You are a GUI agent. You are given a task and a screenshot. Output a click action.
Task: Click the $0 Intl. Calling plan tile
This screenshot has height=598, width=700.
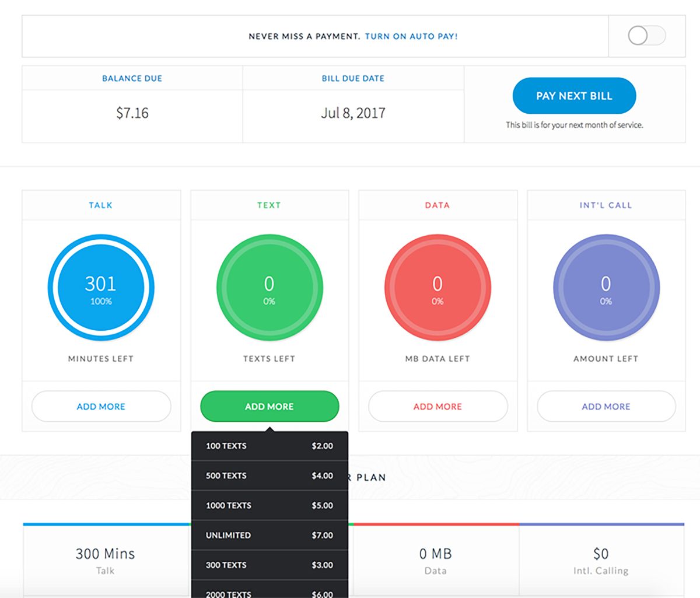coord(601,561)
